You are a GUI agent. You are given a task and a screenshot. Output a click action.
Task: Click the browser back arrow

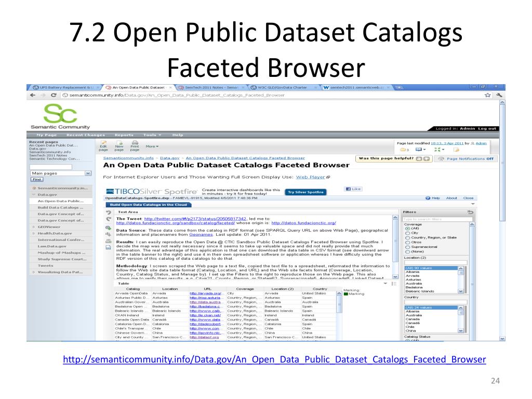tap(33, 96)
